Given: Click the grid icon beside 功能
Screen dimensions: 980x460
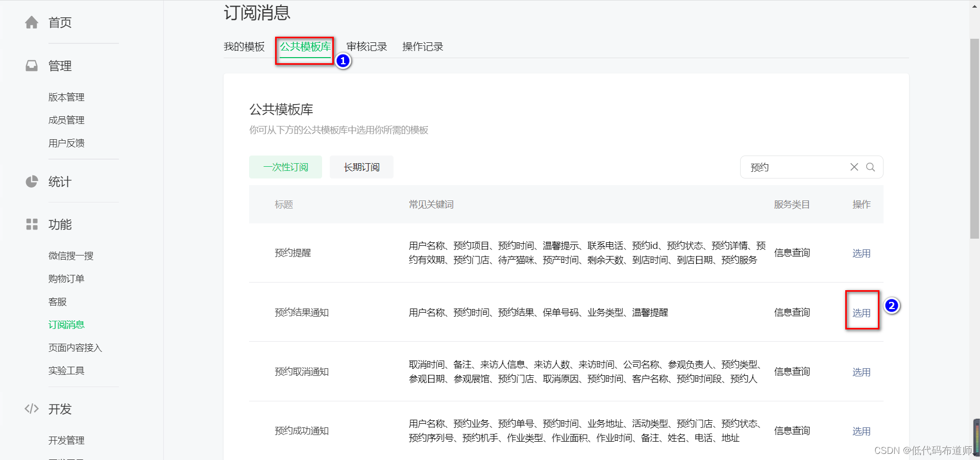Looking at the screenshot, I should click(x=32, y=224).
